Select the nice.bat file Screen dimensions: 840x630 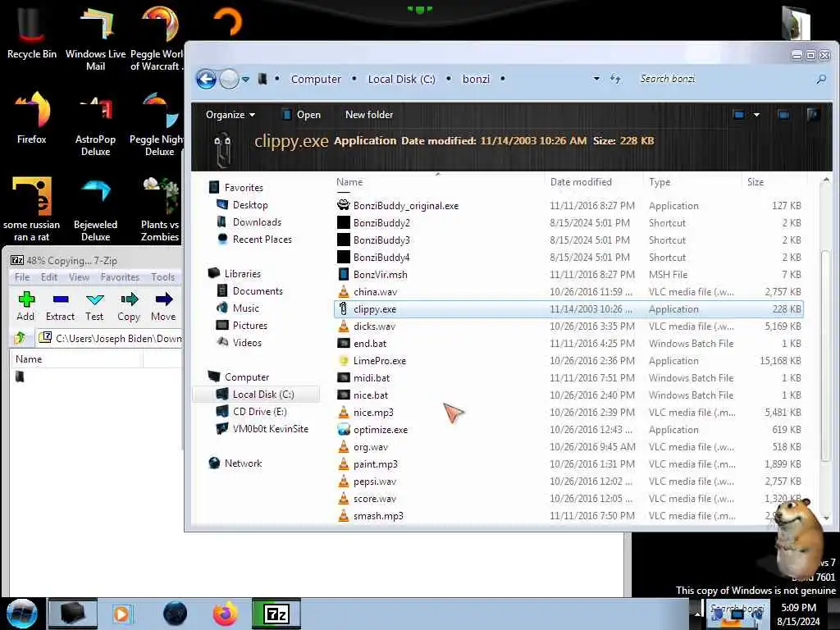click(568, 395)
